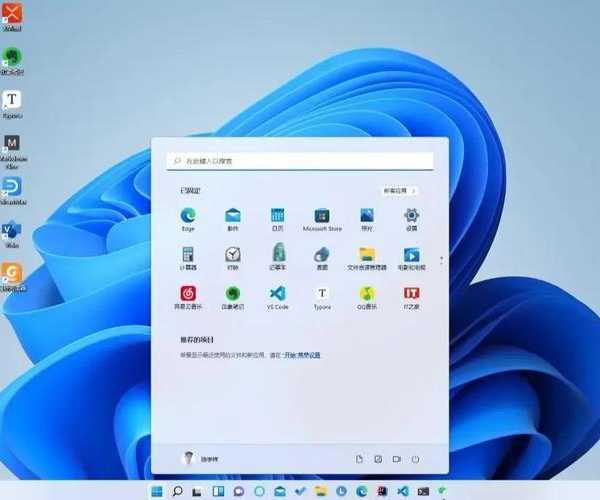The height and width of the screenshot is (500, 600).
Task: Open the Settings gear app
Action: coord(411,216)
